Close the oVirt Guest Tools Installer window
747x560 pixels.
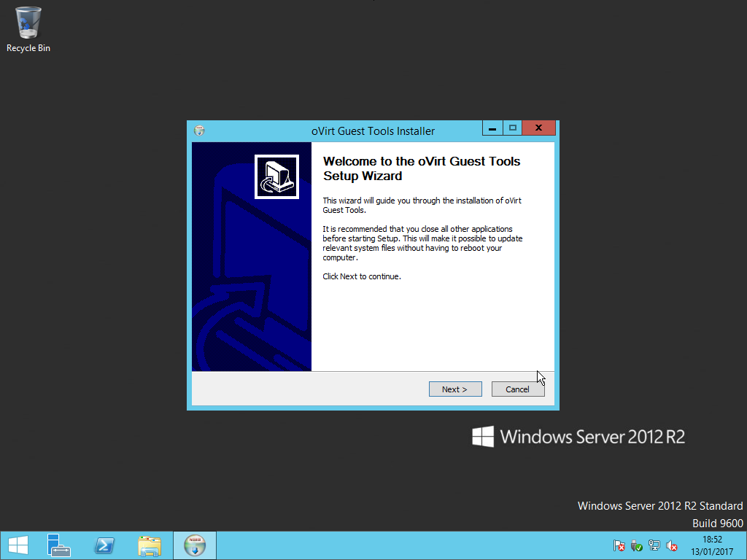click(x=539, y=128)
